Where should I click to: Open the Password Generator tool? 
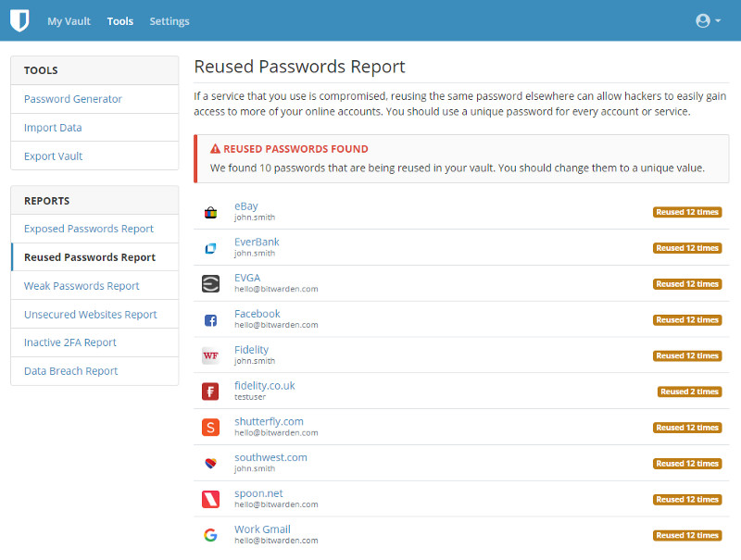[x=73, y=99]
